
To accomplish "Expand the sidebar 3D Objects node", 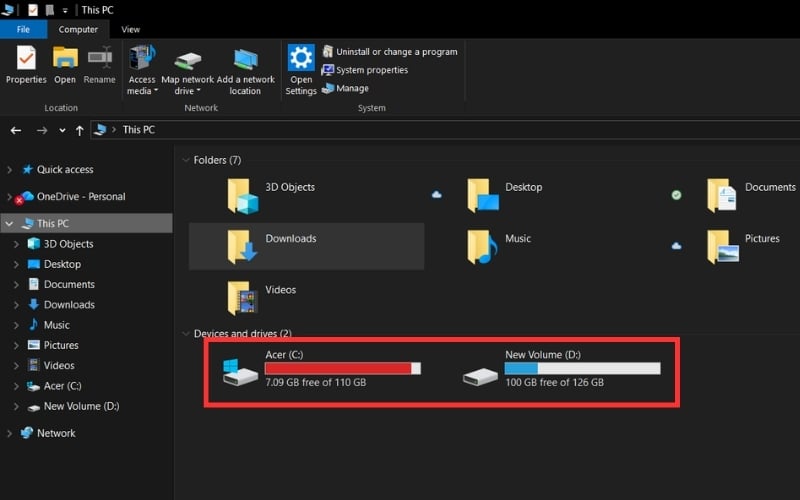I will (x=16, y=244).
